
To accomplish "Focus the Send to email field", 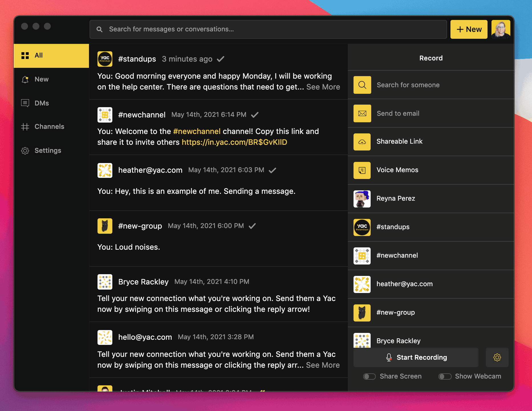I will (431, 113).
